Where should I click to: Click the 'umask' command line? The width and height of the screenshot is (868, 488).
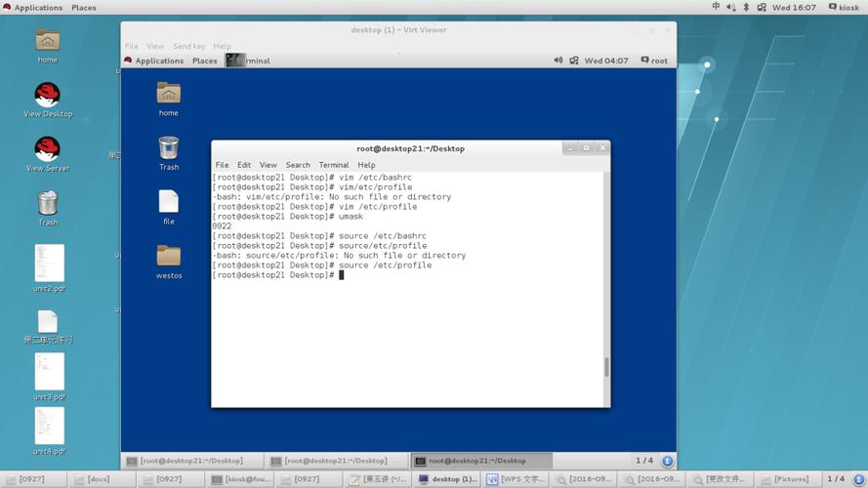pos(288,217)
